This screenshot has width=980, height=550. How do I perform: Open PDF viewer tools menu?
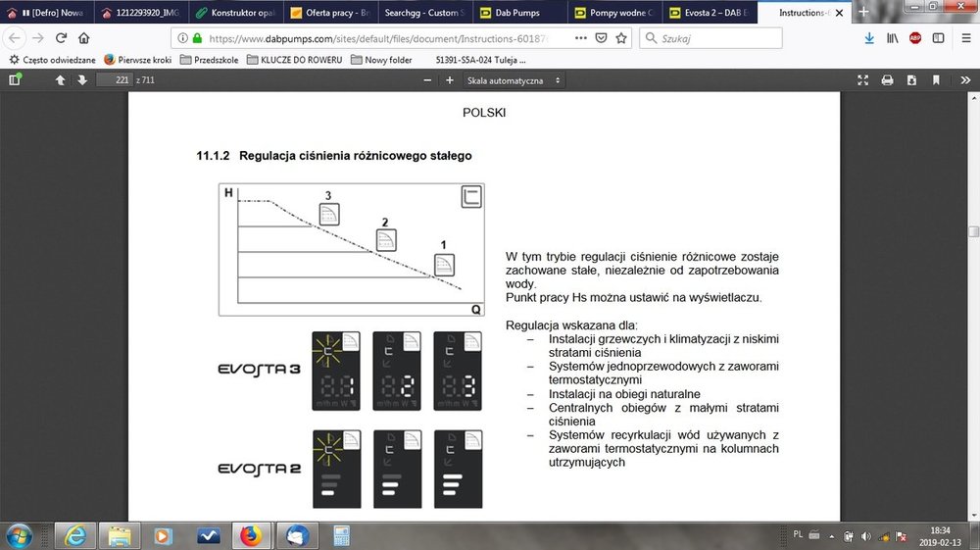pyautogui.click(x=961, y=80)
